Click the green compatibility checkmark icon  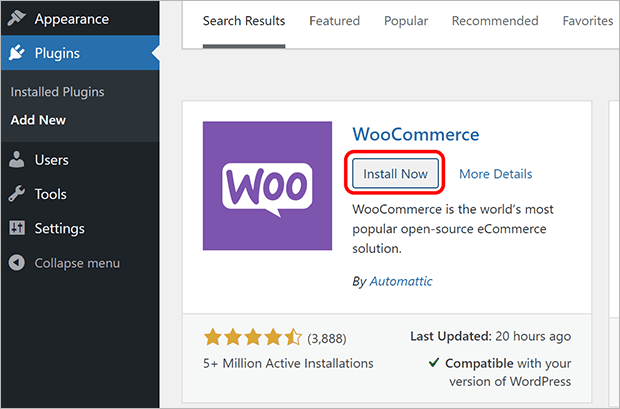(x=434, y=362)
